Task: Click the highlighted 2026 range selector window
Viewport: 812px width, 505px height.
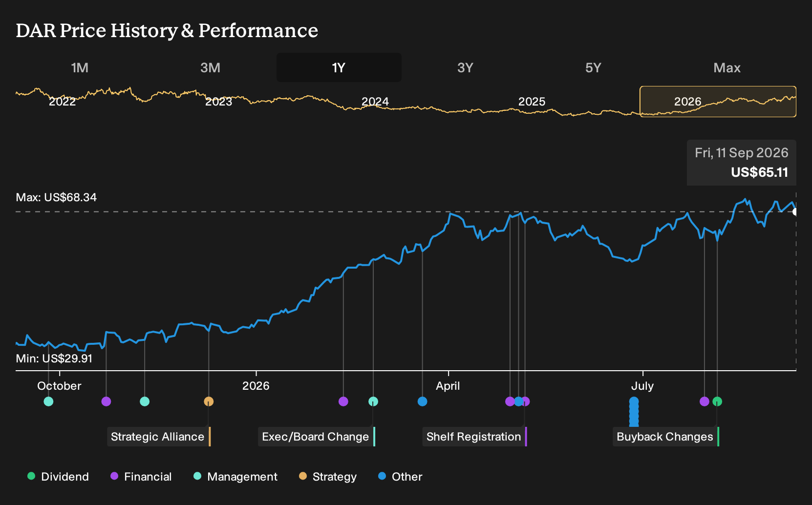Action: pos(718,102)
